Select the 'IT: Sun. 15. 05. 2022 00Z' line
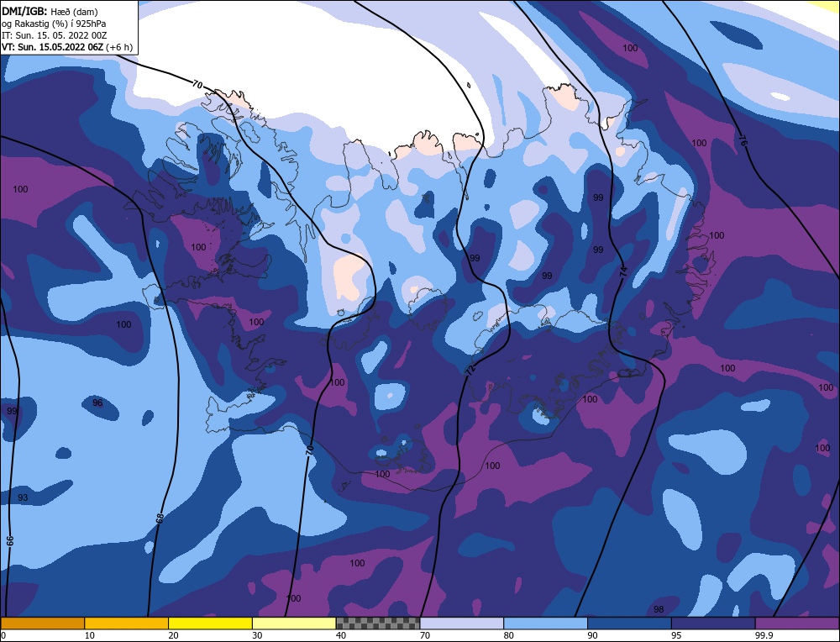 pyautogui.click(x=54, y=35)
